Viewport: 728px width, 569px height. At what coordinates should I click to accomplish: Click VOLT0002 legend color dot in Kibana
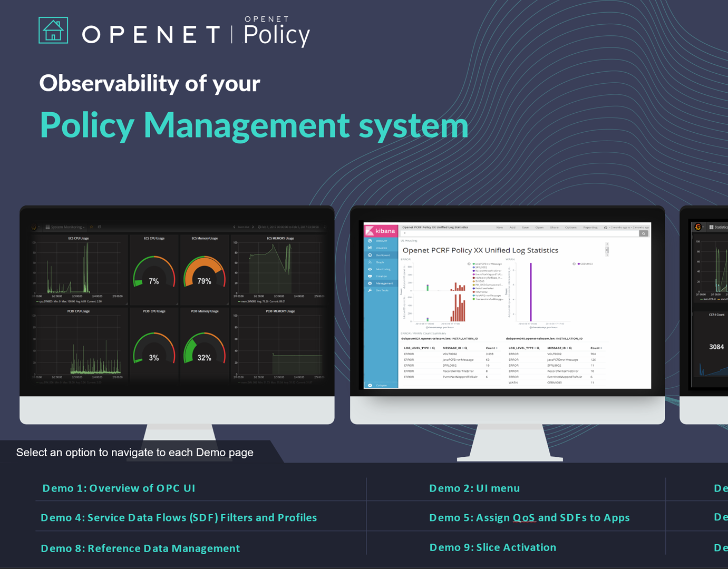[x=474, y=292]
